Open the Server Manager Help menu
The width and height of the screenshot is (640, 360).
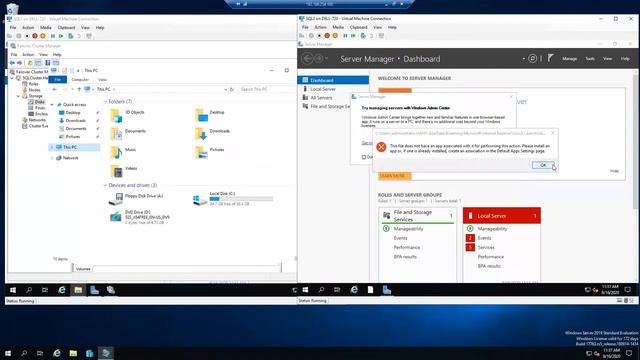pos(625,59)
